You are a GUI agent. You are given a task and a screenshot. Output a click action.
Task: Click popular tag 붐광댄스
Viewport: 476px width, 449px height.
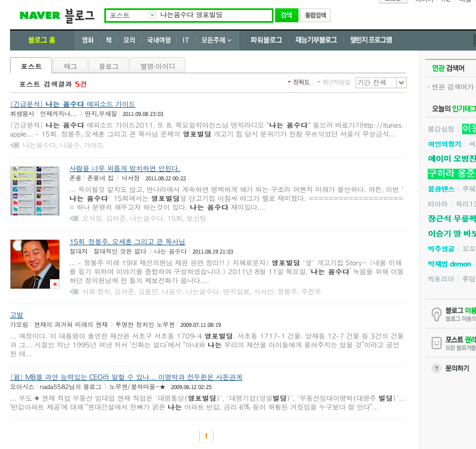[441, 189]
